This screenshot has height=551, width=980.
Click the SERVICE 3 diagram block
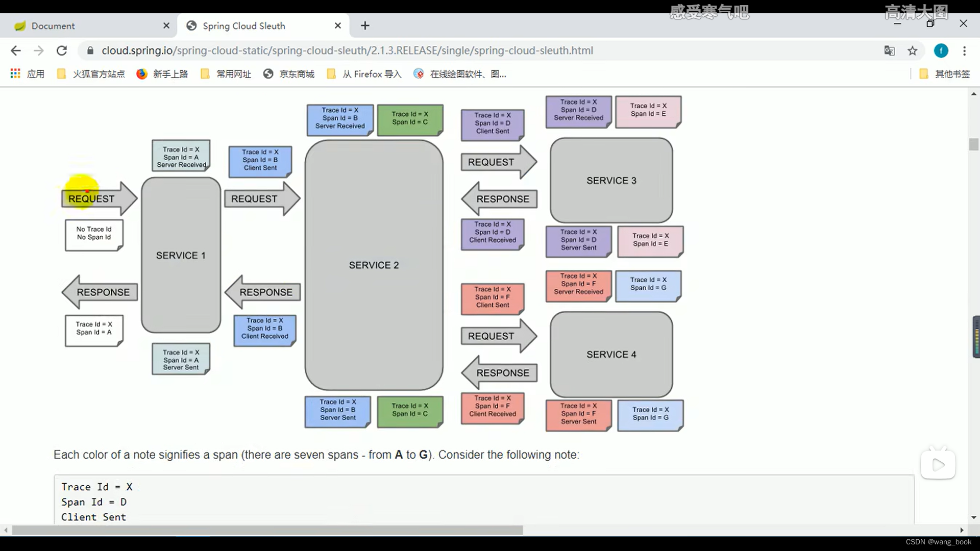pos(610,180)
